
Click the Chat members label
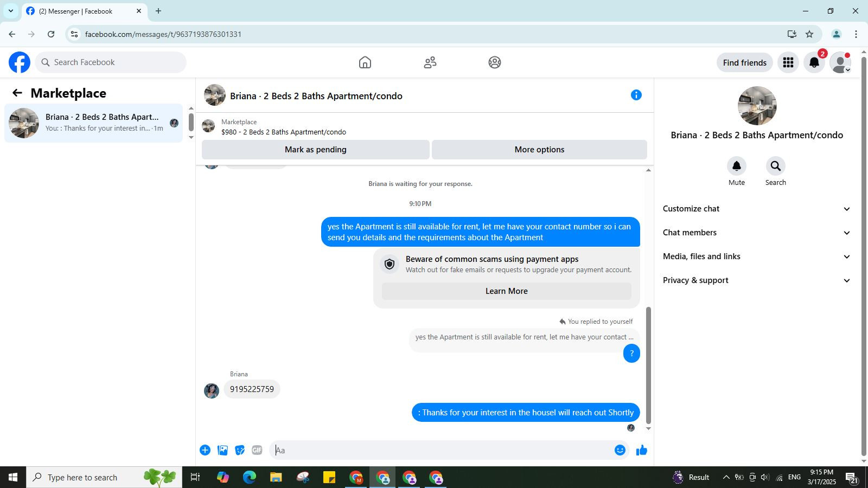(690, 233)
